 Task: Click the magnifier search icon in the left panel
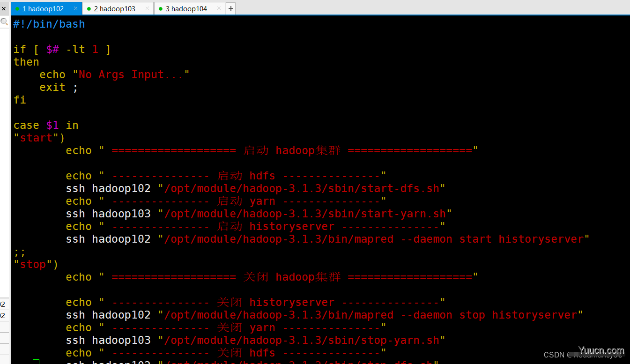4,22
